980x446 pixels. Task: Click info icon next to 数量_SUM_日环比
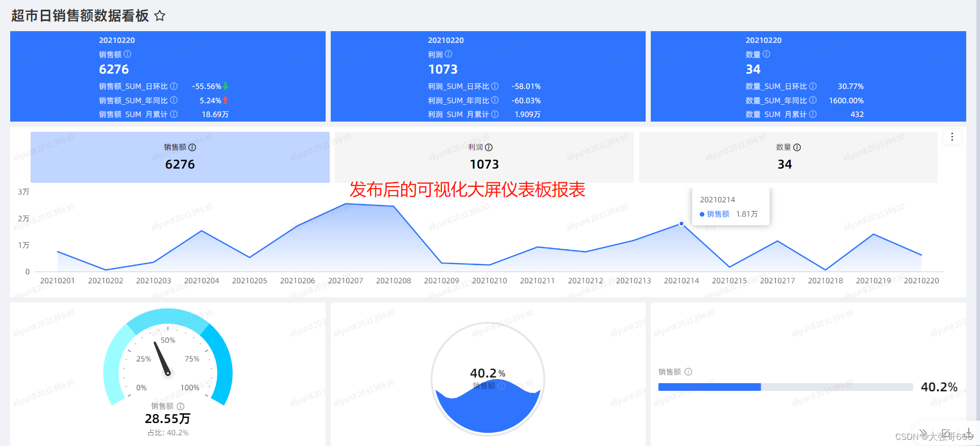pyautogui.click(x=813, y=86)
